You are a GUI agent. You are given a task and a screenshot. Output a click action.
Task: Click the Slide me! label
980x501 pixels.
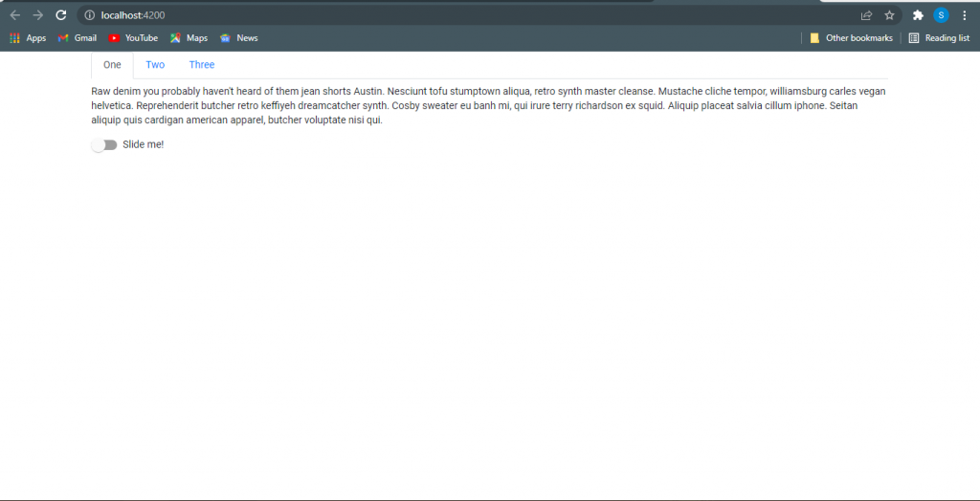[144, 144]
